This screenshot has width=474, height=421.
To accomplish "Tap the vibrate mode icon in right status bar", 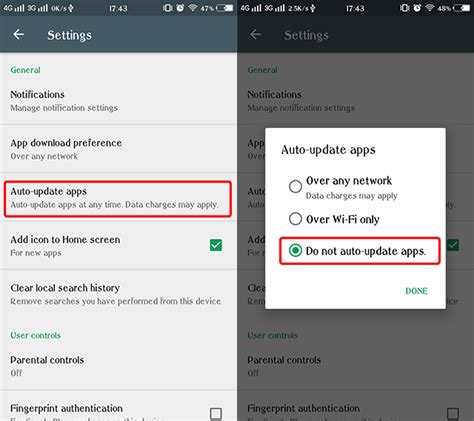I will [x=405, y=8].
